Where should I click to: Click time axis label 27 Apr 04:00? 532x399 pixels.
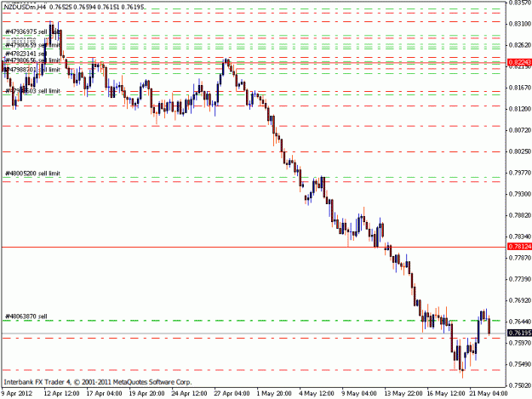[x=232, y=394]
